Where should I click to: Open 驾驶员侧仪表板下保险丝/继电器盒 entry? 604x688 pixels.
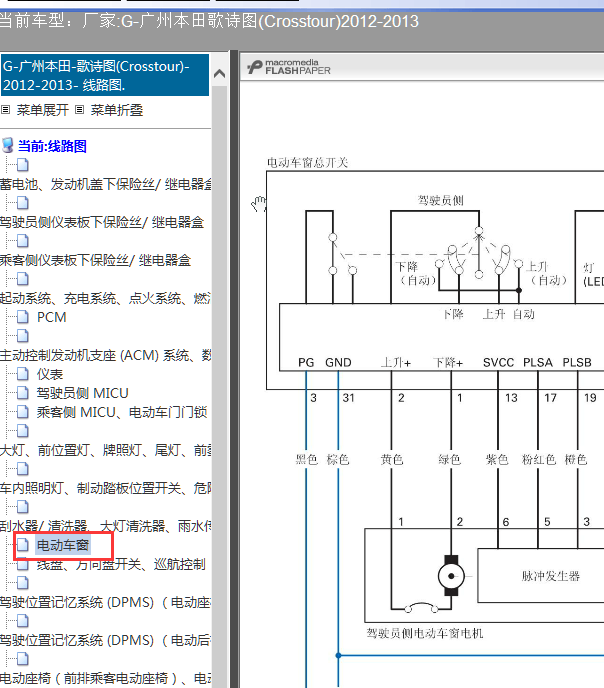click(102, 222)
